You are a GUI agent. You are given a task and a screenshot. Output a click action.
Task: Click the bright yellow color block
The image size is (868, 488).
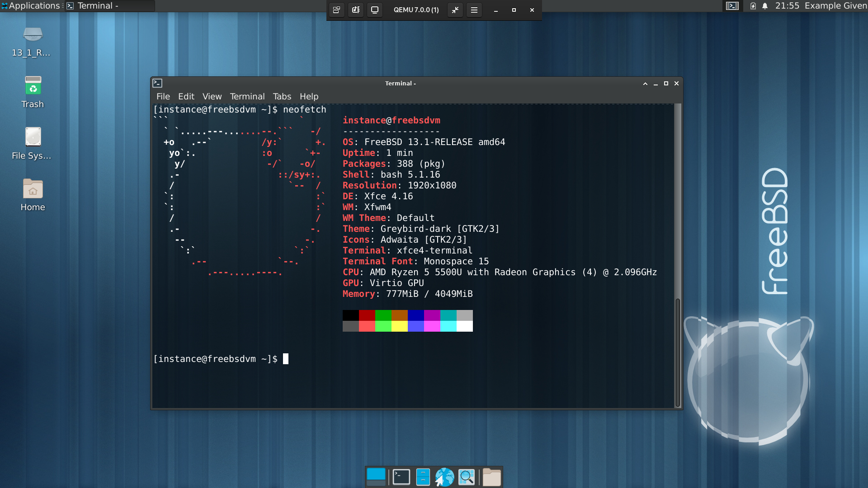[399, 326]
